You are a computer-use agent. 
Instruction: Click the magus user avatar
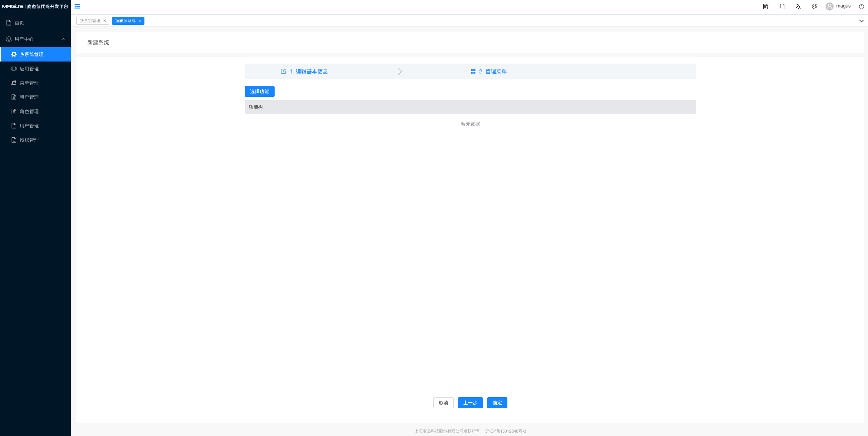(829, 6)
